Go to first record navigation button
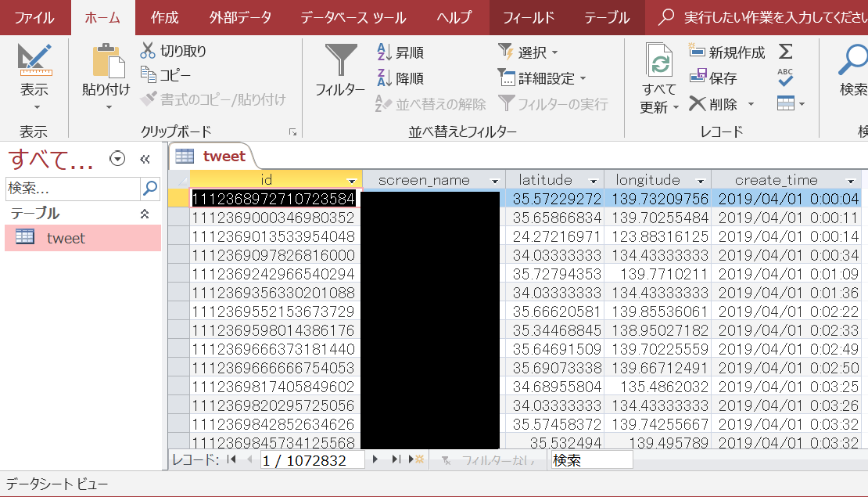The width and height of the screenshot is (868, 497). (232, 459)
